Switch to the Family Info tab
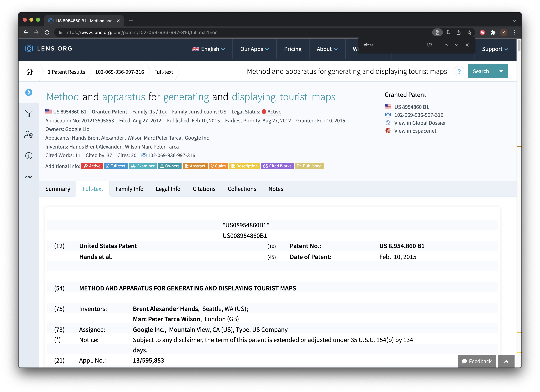Viewport: 540px width, 392px height. point(129,189)
